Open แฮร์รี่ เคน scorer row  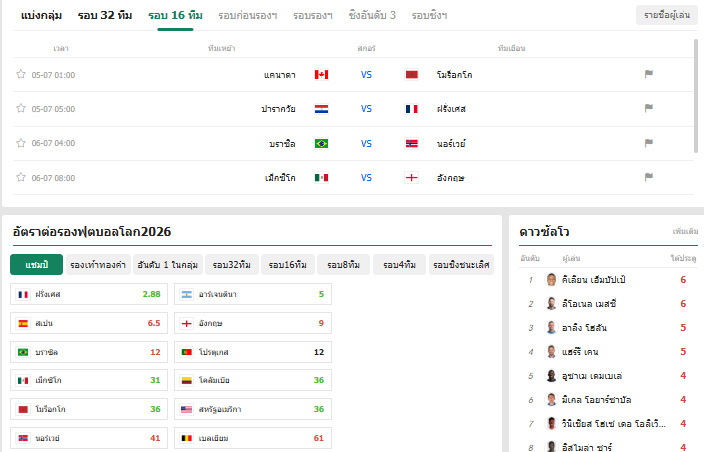[x=608, y=352]
